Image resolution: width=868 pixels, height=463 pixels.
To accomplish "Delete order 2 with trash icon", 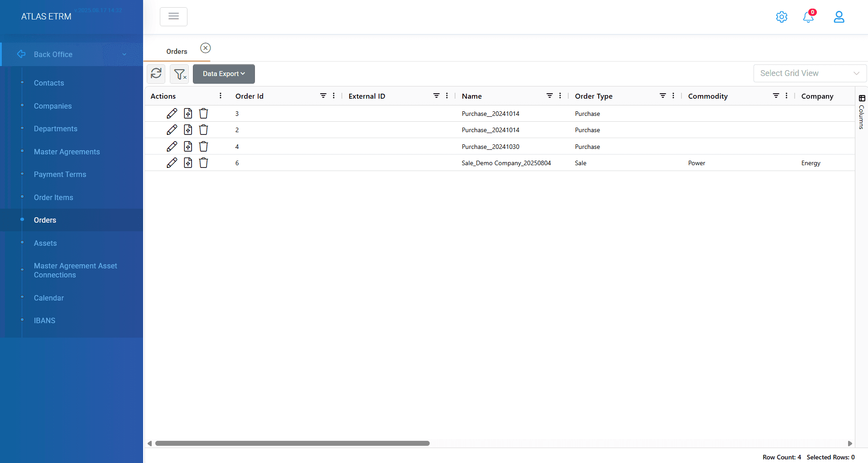I will 204,130.
